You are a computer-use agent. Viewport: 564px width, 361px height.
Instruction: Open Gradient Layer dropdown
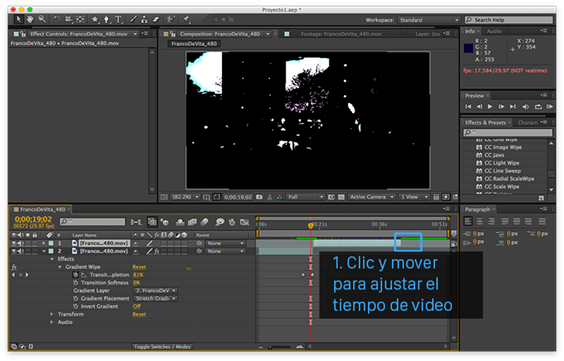(x=155, y=291)
